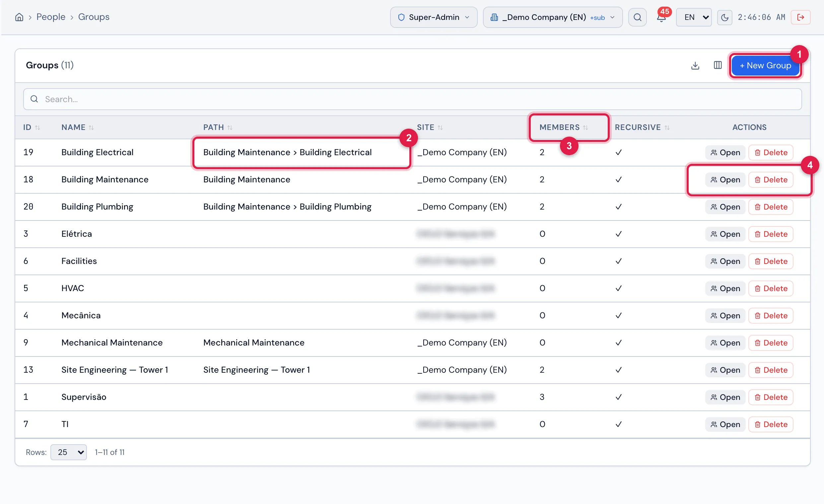
Task: Delete the HVAC group
Action: point(771,288)
